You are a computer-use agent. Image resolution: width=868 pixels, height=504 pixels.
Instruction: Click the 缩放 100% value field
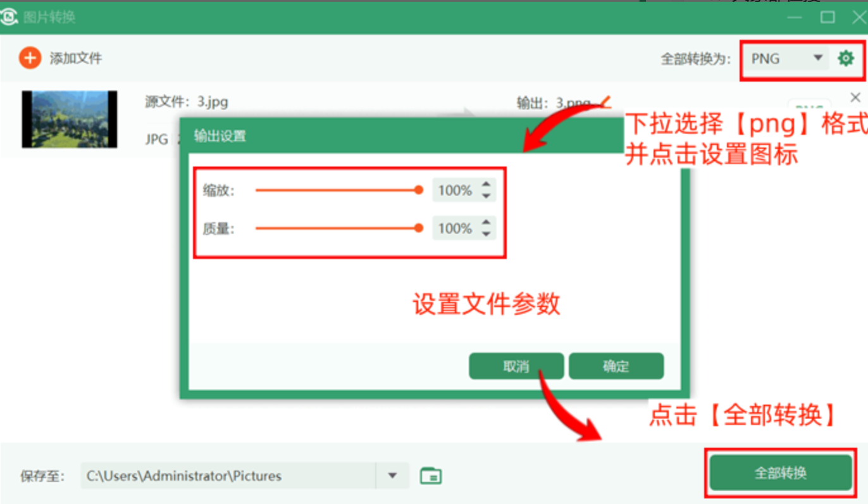coord(456,190)
